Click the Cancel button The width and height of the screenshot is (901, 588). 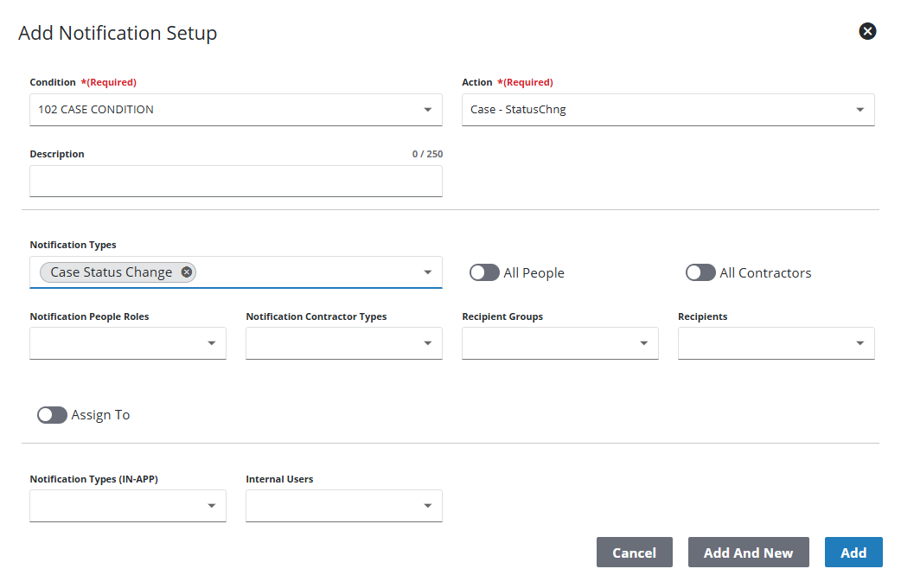634,553
